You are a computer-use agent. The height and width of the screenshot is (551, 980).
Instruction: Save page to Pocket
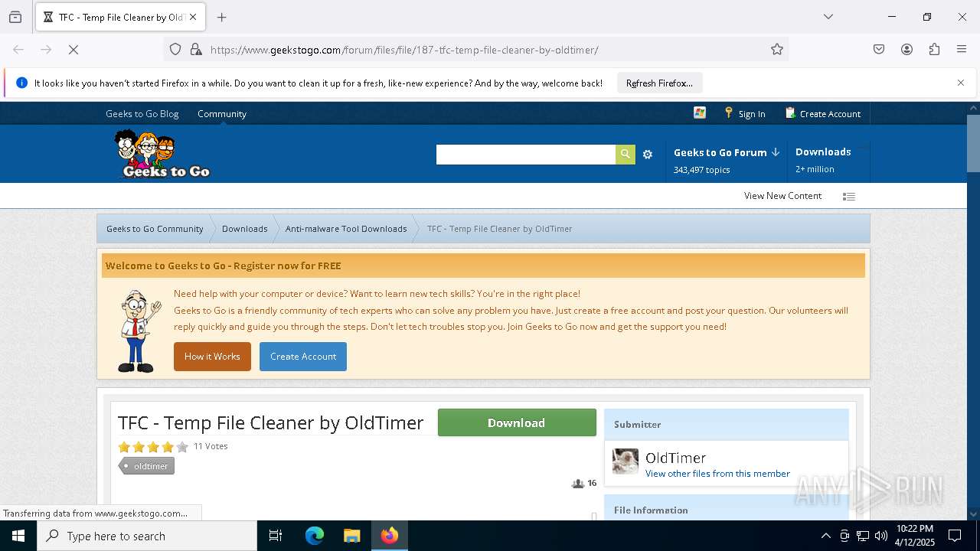(879, 50)
